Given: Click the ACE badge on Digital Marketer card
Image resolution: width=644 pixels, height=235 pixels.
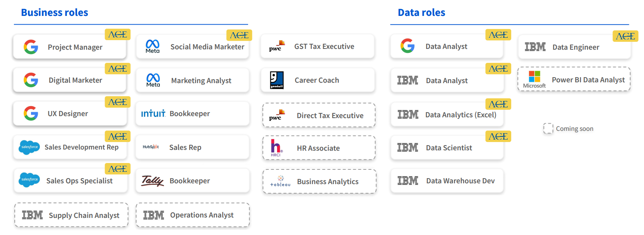Looking at the screenshot, I should (118, 69).
